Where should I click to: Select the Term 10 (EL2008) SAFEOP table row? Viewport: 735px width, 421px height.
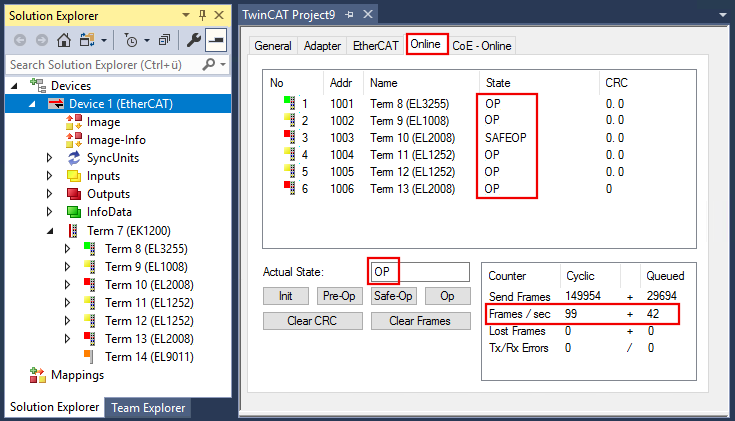pyautogui.click(x=479, y=138)
